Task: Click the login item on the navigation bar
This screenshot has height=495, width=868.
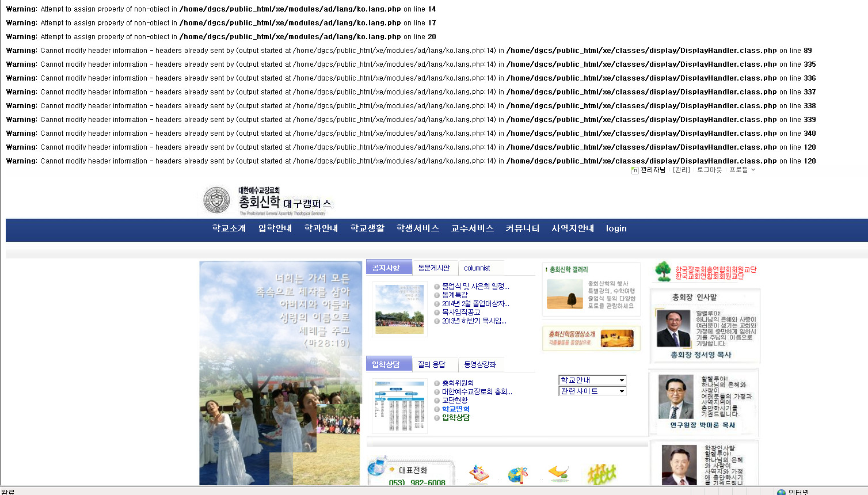Action: (616, 229)
